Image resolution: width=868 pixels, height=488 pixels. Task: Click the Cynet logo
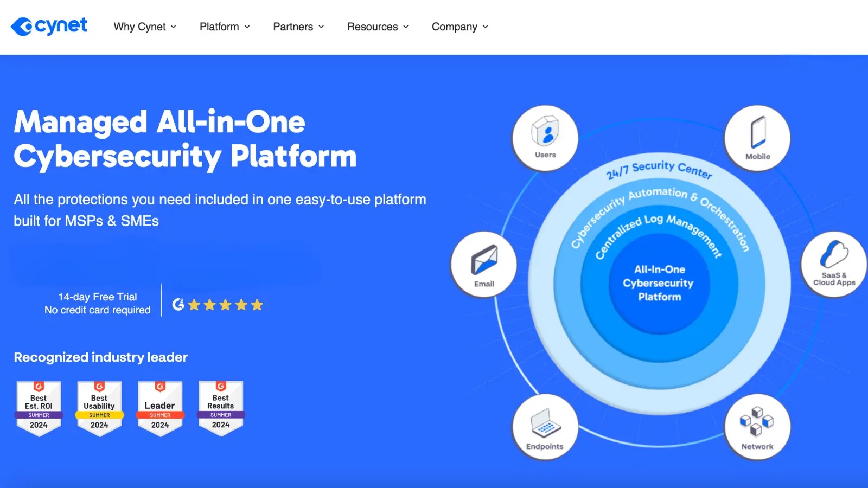click(49, 26)
